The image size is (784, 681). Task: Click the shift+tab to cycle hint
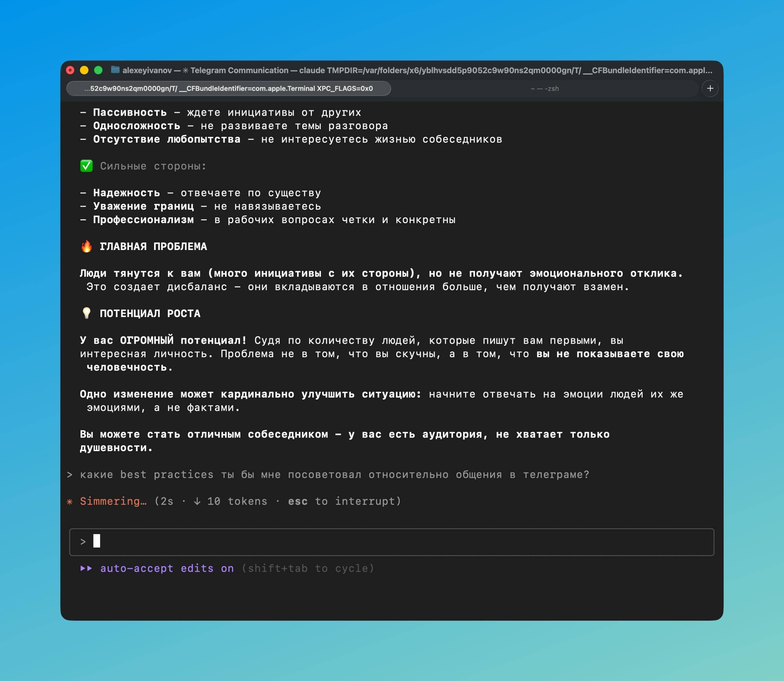[308, 568]
